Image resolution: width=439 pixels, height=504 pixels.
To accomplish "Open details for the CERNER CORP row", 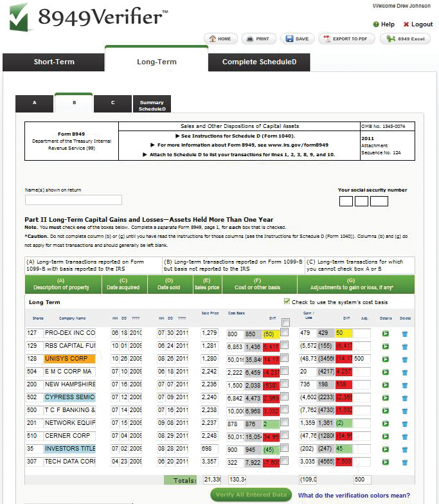I will click(x=386, y=436).
